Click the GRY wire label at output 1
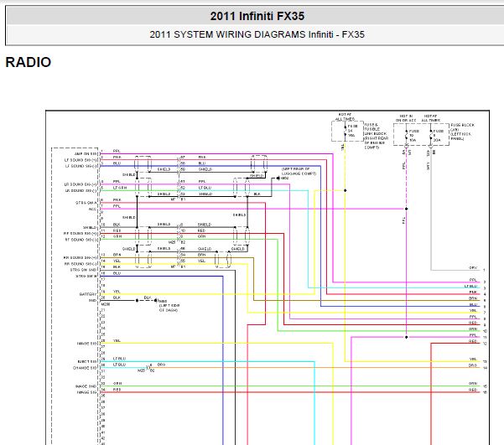The width and height of the screenshot is (504, 445). (473, 267)
